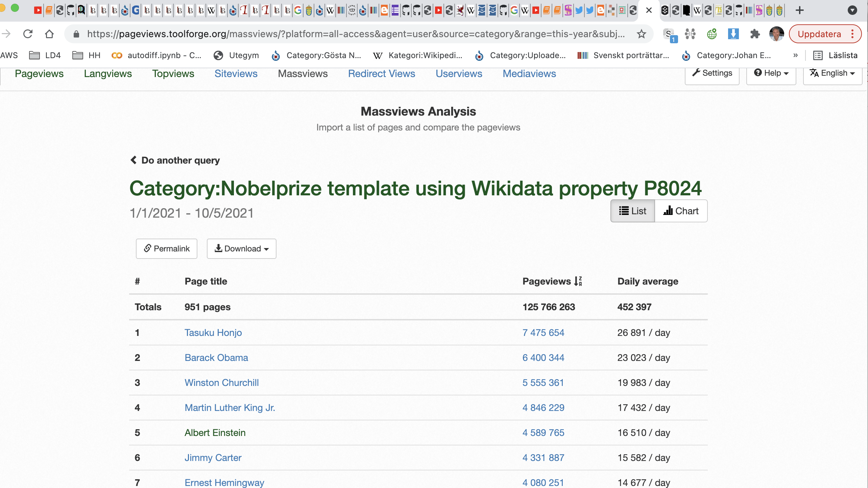Open a new tab with plus icon
The width and height of the screenshot is (868, 488).
pyautogui.click(x=800, y=10)
